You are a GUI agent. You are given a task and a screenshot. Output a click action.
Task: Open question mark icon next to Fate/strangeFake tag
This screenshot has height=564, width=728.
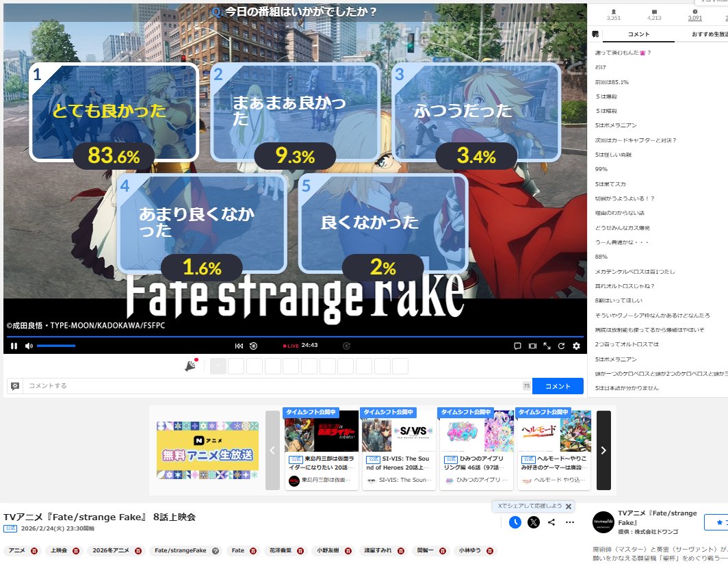click(216, 551)
